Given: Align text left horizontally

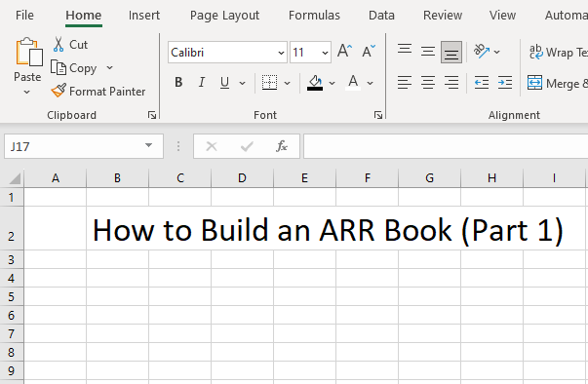Looking at the screenshot, I should [x=405, y=83].
